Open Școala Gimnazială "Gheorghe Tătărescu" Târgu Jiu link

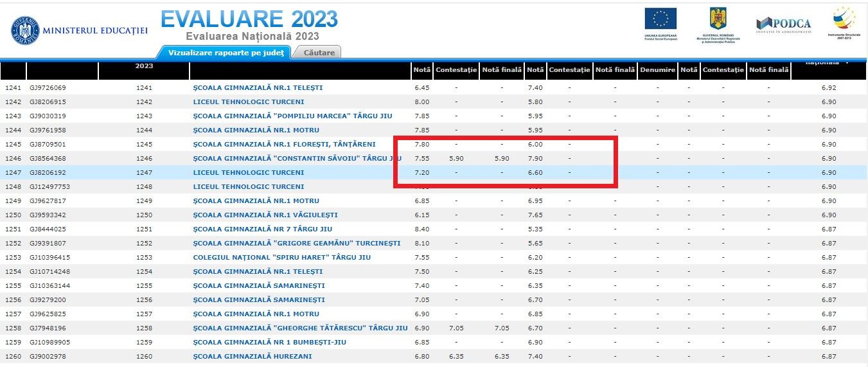click(x=300, y=328)
